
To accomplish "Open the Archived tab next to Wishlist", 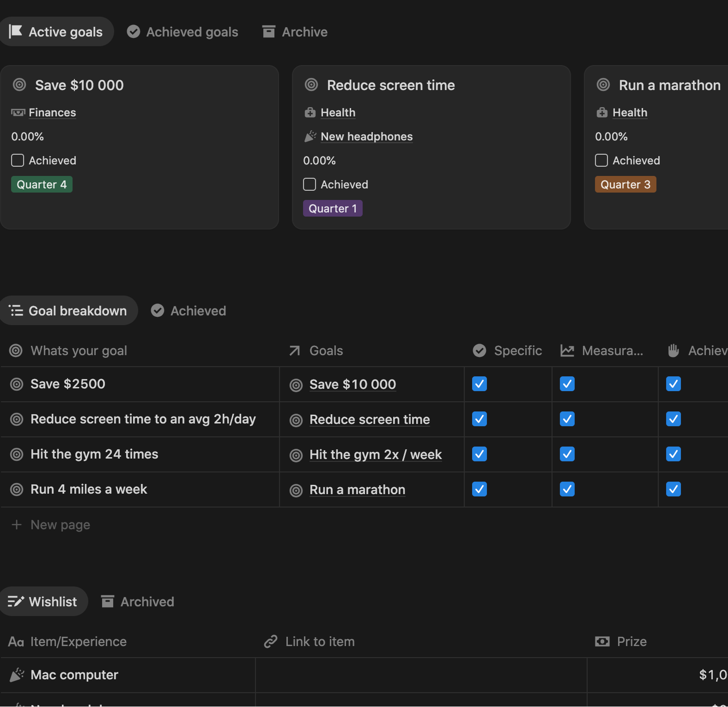I will pyautogui.click(x=138, y=602).
